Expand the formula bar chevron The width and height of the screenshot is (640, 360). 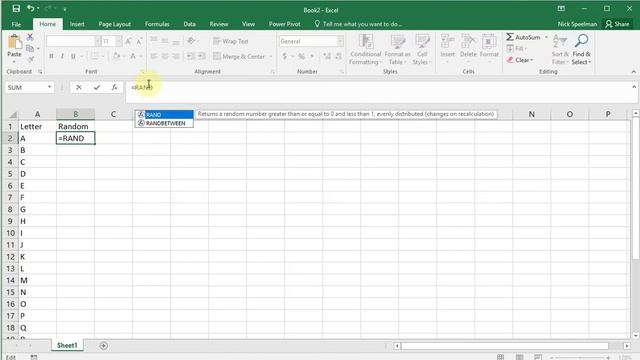(x=634, y=87)
